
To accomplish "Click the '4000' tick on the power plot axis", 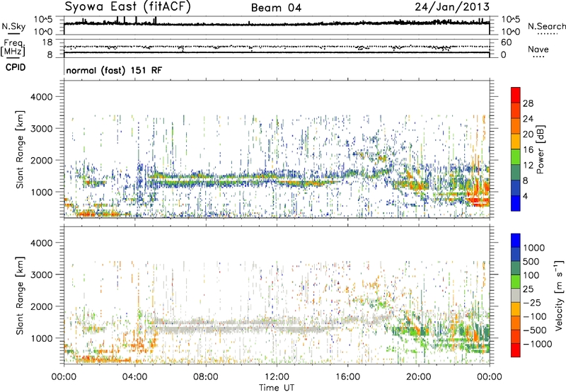I will pyautogui.click(x=41, y=97).
